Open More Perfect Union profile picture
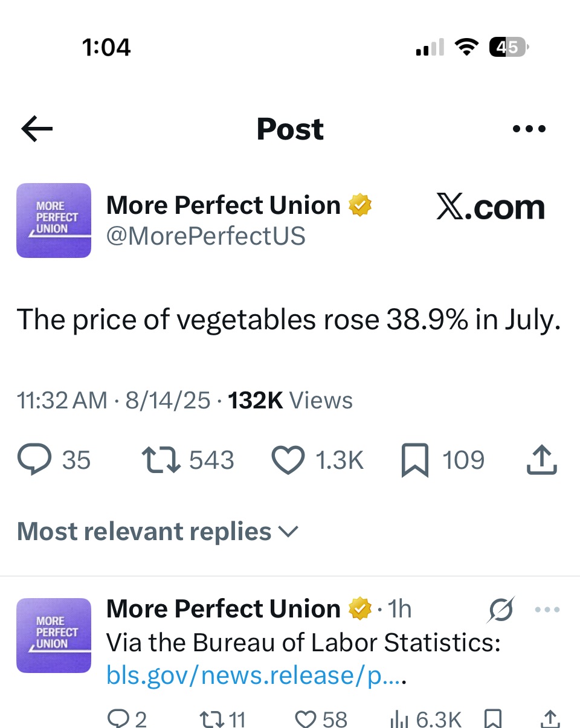580x728 pixels. pyautogui.click(x=54, y=221)
